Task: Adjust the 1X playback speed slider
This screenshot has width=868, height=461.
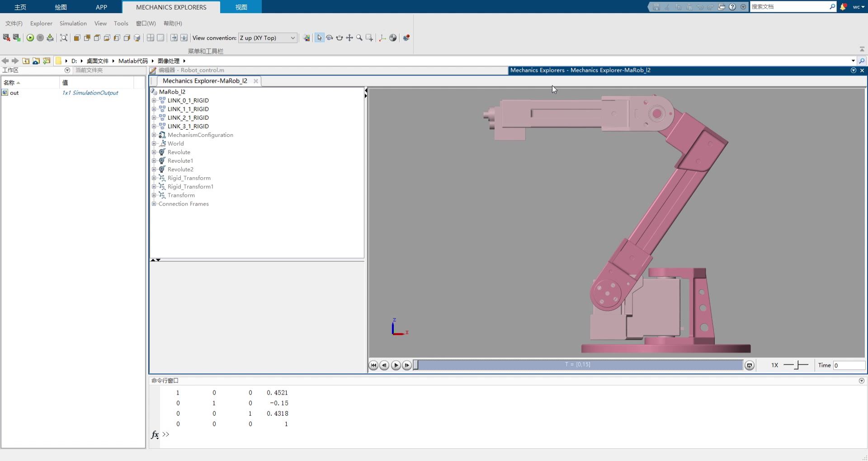Action: coord(799,365)
